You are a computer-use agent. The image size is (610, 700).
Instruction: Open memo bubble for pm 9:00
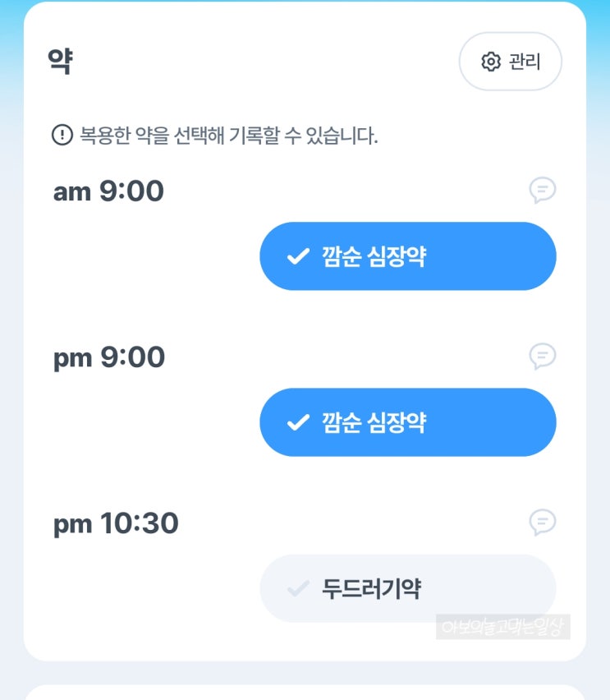[542, 357]
